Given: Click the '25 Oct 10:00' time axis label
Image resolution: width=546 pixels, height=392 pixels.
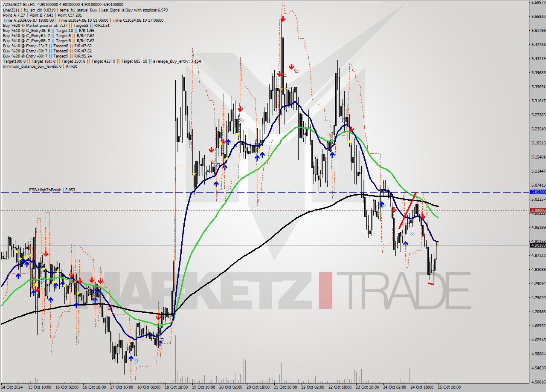Looking at the screenshot, I should click(x=449, y=387).
